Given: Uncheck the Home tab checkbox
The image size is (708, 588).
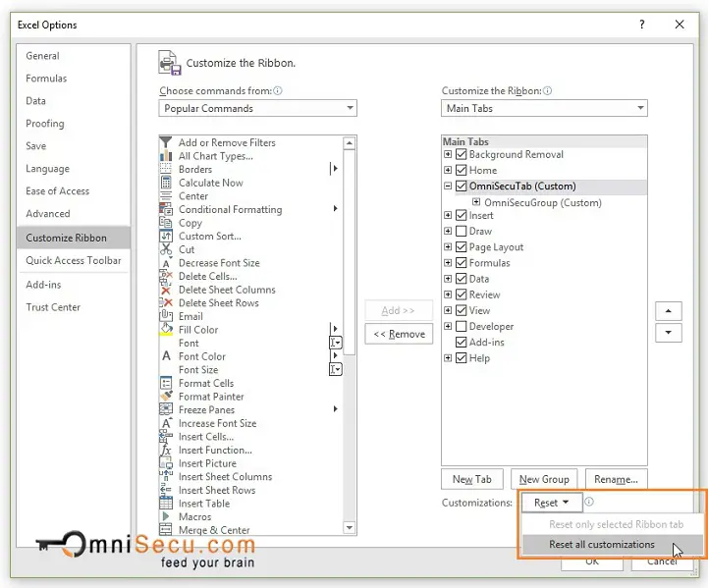Looking at the screenshot, I should pyautogui.click(x=461, y=170).
